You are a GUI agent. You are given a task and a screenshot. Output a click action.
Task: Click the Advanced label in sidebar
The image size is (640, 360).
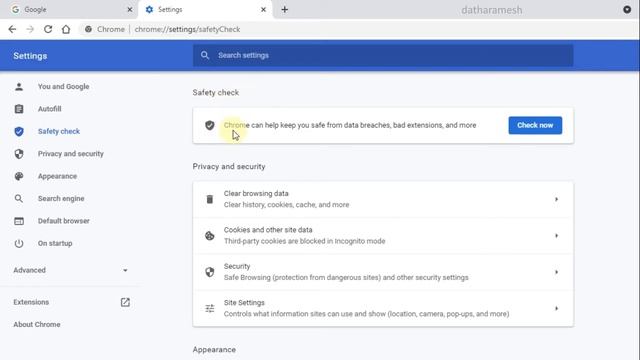[x=29, y=270]
